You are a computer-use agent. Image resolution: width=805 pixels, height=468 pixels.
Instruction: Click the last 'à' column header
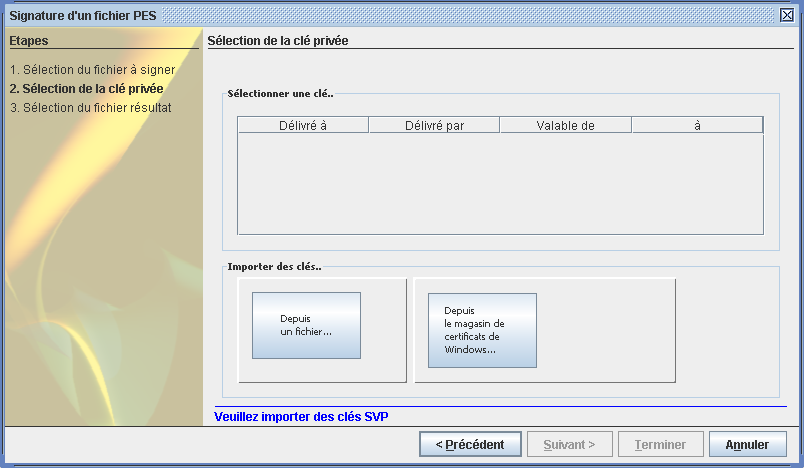pyautogui.click(x=696, y=125)
